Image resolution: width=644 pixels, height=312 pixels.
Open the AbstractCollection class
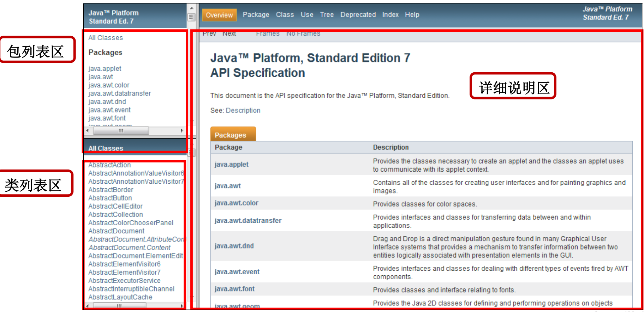[x=116, y=215]
